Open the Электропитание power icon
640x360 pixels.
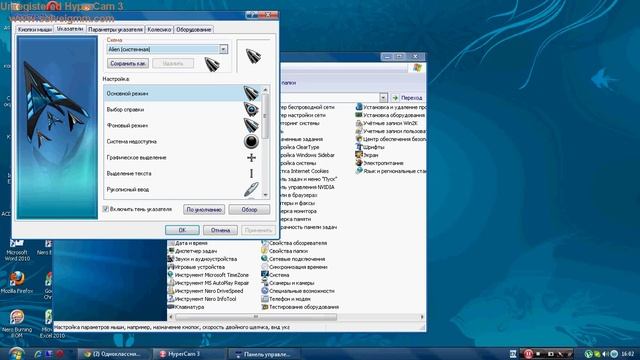click(359, 163)
